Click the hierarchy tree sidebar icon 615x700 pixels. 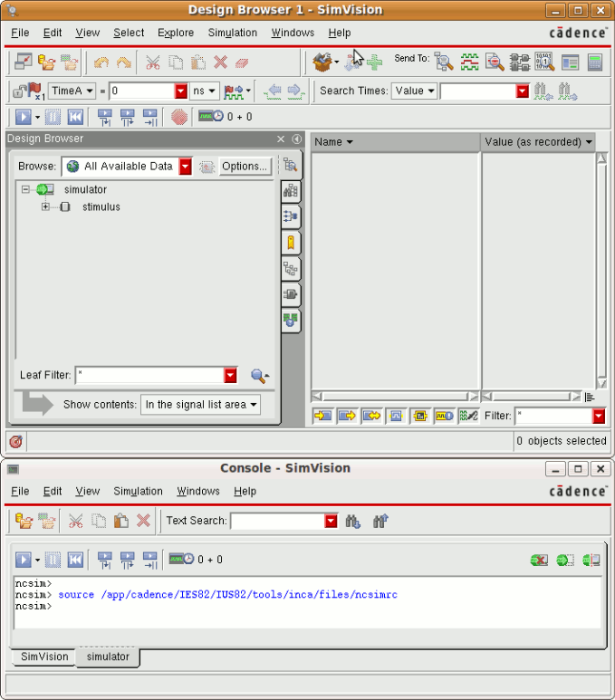tap(291, 269)
